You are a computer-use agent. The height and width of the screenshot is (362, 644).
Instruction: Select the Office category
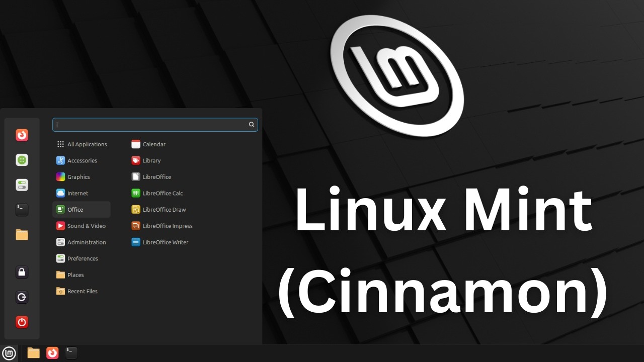pyautogui.click(x=82, y=210)
